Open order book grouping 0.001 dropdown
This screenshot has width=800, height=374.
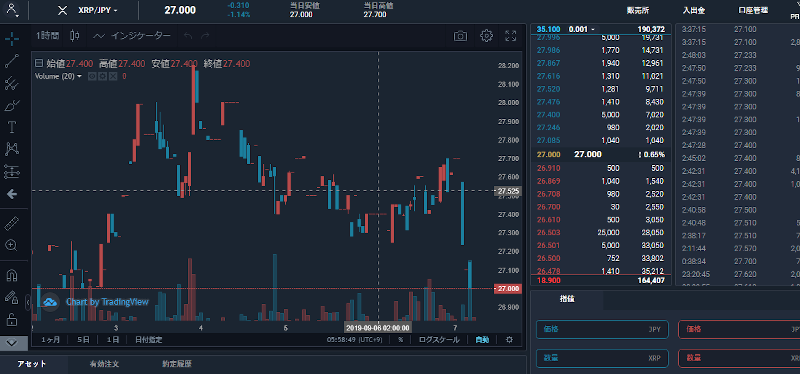(582, 29)
